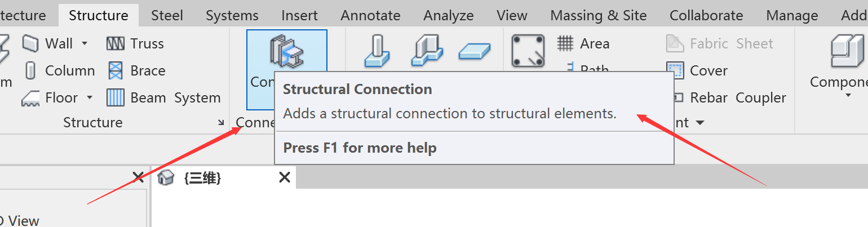Image resolution: width=868 pixels, height=227 pixels.
Task: Open the Wall dropdown arrow
Action: [x=85, y=44]
